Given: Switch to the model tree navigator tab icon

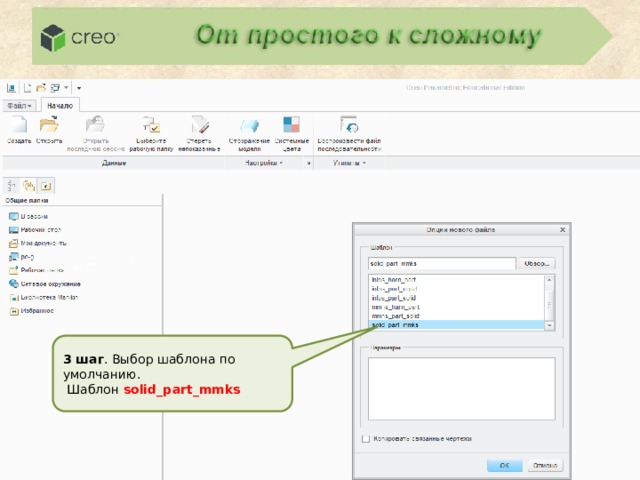Looking at the screenshot, I should [x=11, y=186].
